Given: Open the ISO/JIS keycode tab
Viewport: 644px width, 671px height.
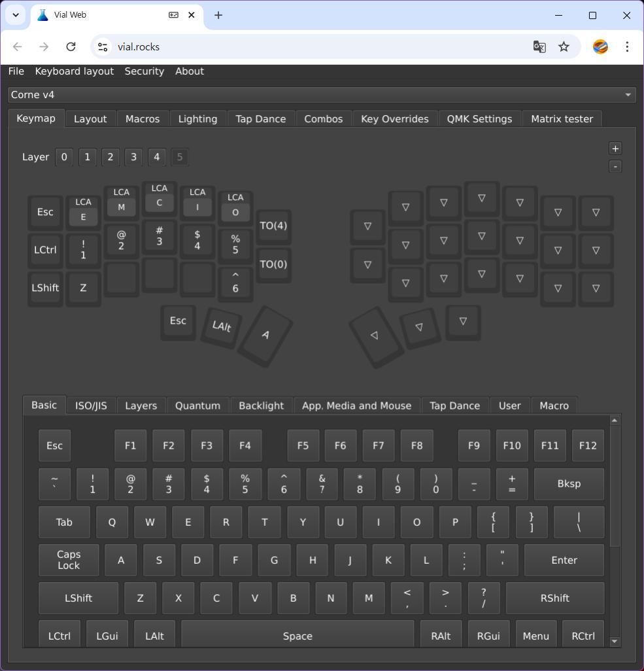Looking at the screenshot, I should pyautogui.click(x=91, y=405).
